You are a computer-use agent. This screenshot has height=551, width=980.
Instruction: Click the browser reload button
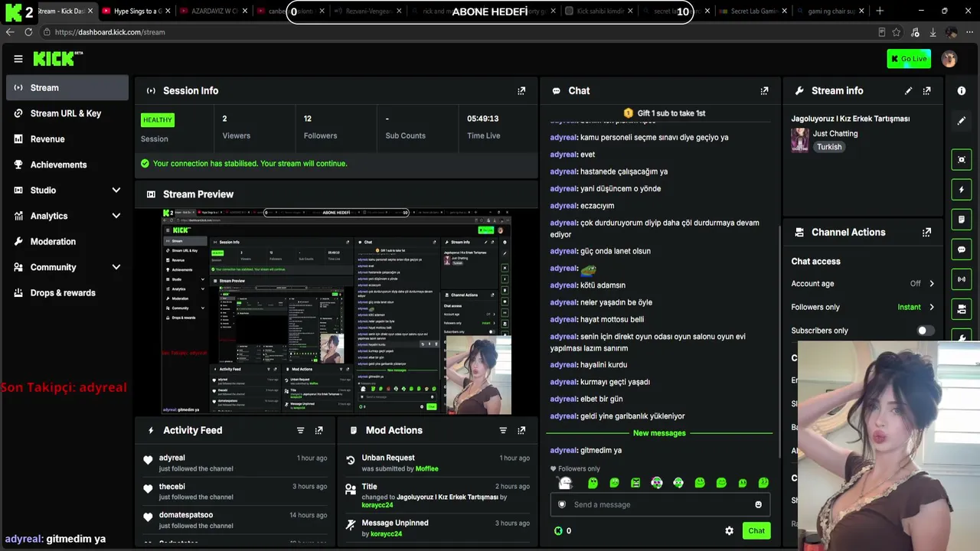28,32
